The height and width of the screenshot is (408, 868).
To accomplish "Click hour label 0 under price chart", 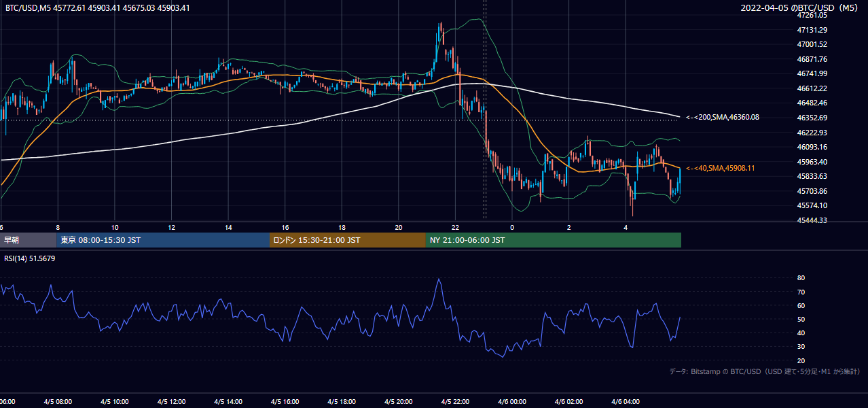I will click(x=512, y=227).
